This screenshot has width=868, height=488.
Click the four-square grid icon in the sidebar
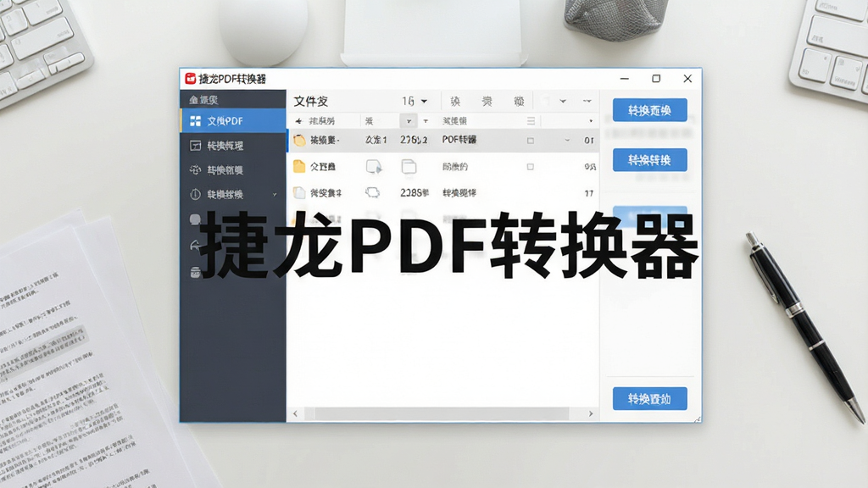(195, 120)
